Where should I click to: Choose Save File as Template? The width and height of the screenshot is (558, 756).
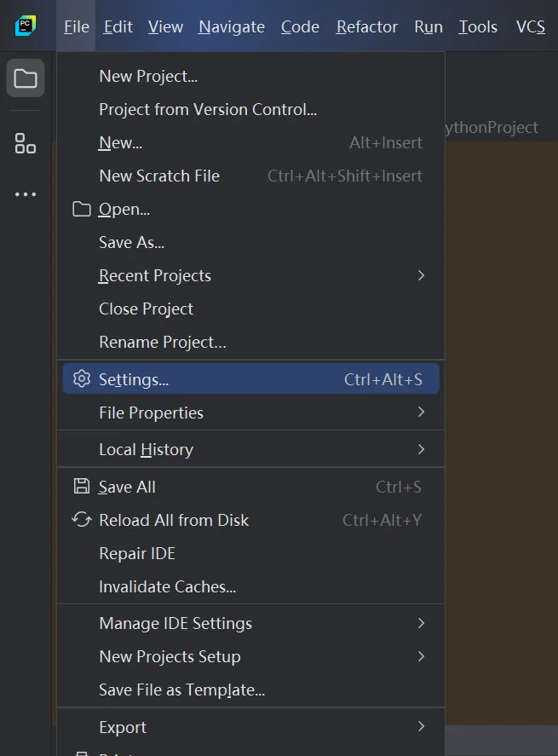pos(181,690)
